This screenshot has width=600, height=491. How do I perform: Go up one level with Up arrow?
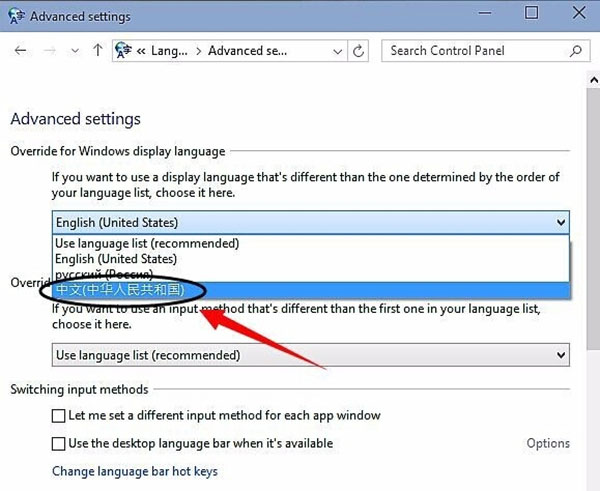tap(98, 50)
